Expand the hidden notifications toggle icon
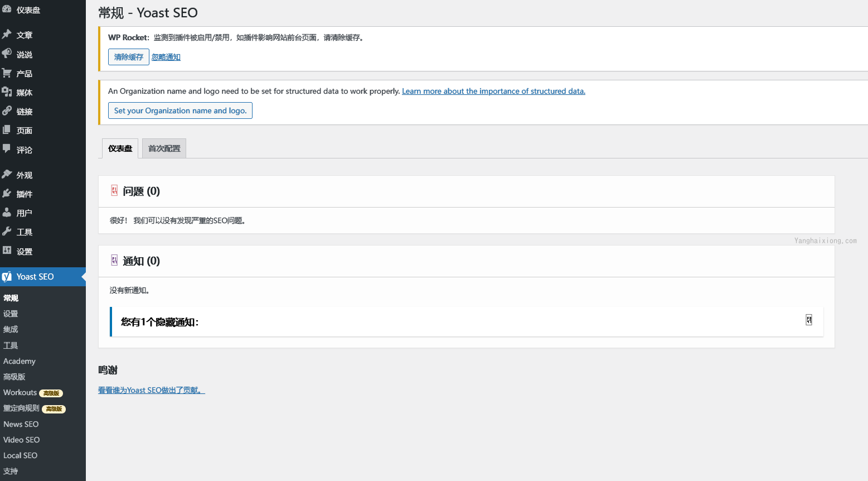868x481 pixels. tap(809, 320)
